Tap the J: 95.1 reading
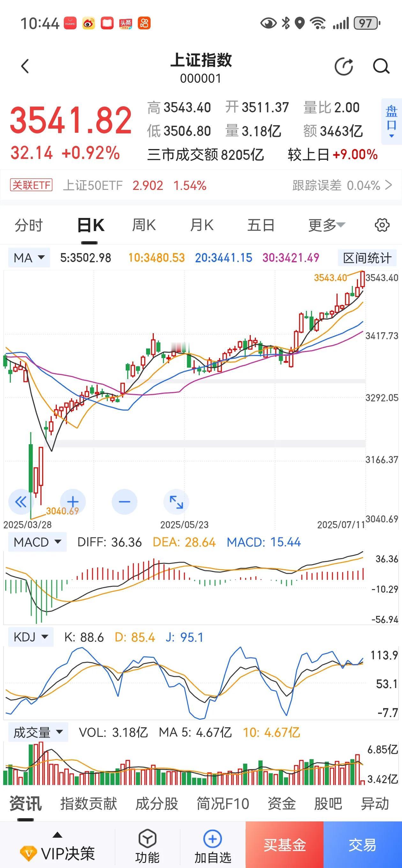Image resolution: width=402 pixels, height=868 pixels. coord(185,637)
